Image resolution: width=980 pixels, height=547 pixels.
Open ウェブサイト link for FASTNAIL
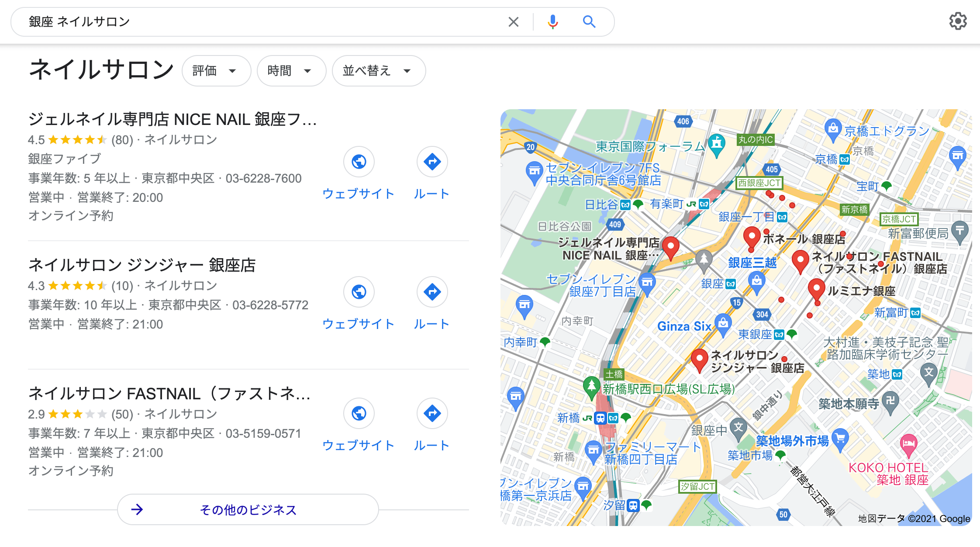(359, 445)
